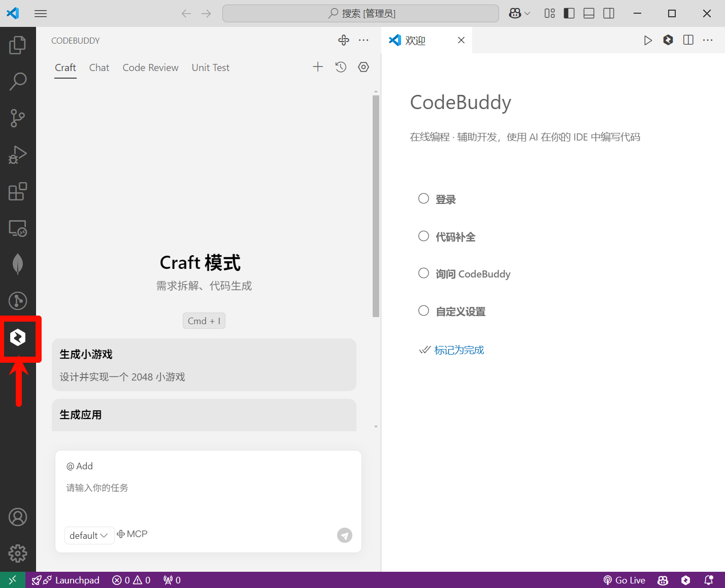This screenshot has width=725, height=588.
Task: Open Run and Debug view
Action: (x=18, y=155)
